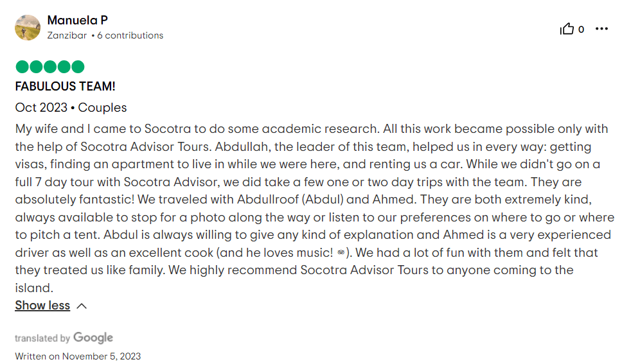Open the three-dot more options menu
Image resolution: width=631 pixels, height=364 pixels.
point(601,29)
